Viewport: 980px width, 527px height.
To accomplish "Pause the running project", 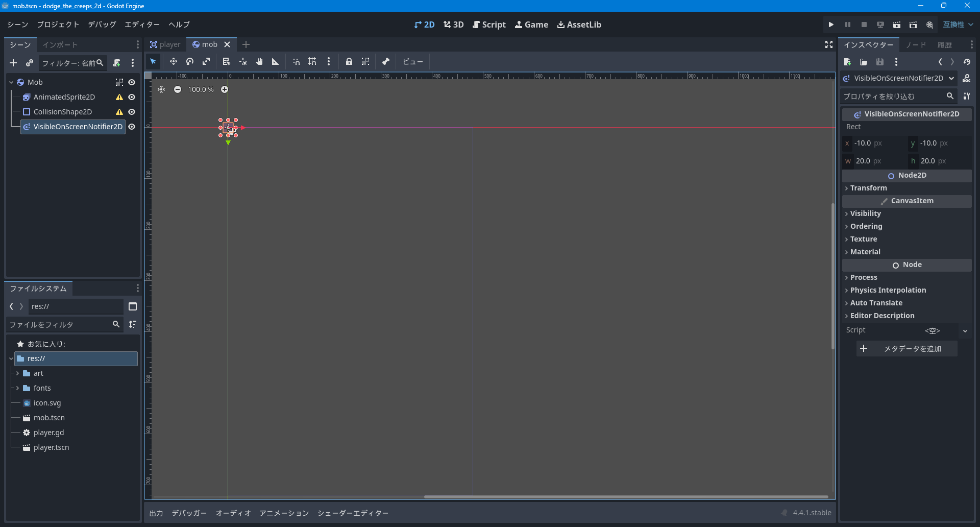I will tap(848, 25).
